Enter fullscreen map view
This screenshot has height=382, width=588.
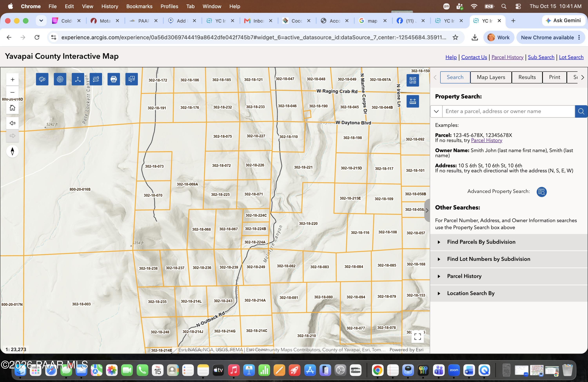point(417,337)
